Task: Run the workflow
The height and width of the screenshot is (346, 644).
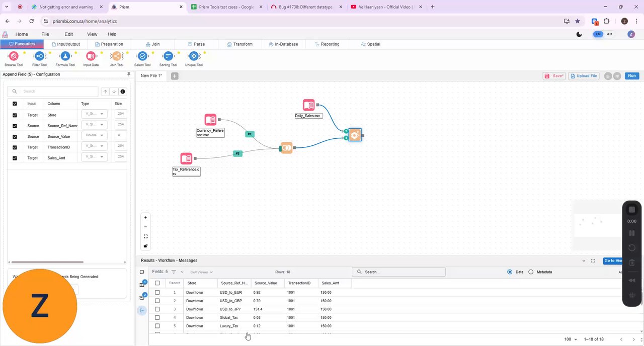Action: (632, 76)
